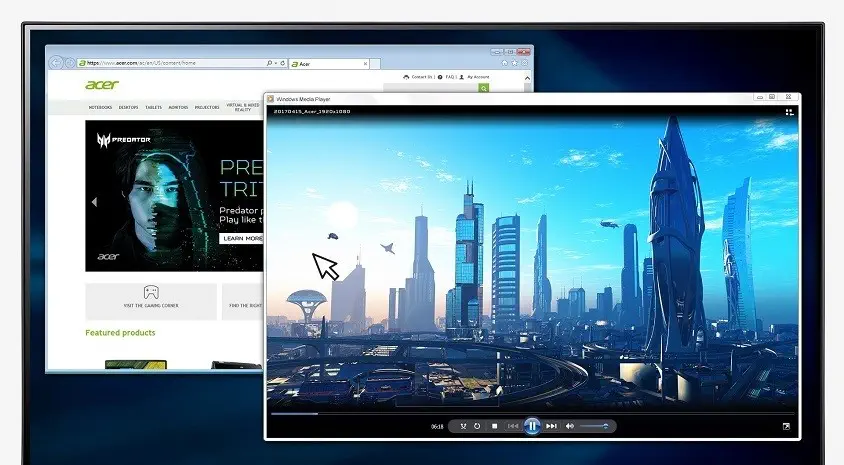
Task: Click the browser Home icon
Action: [504, 63]
